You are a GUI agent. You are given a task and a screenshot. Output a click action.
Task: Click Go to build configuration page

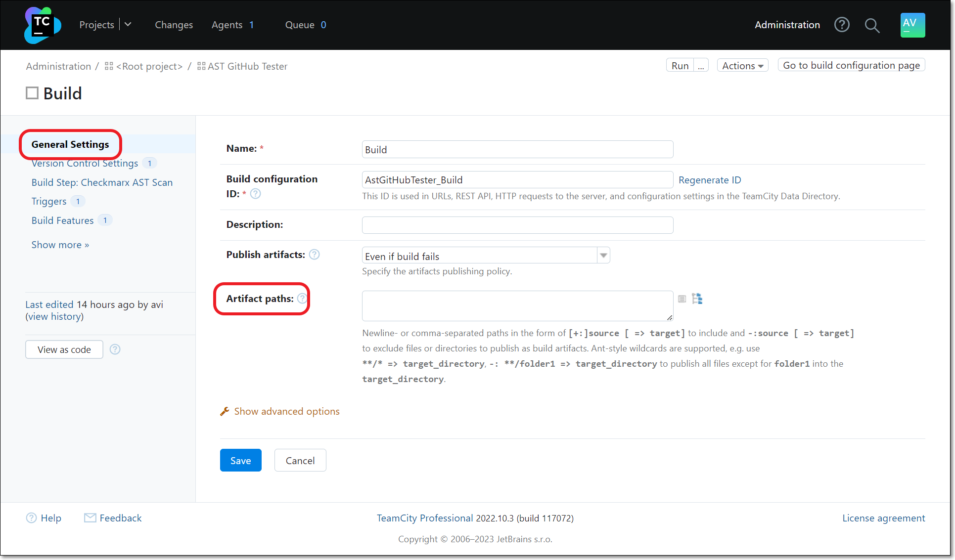coord(851,65)
